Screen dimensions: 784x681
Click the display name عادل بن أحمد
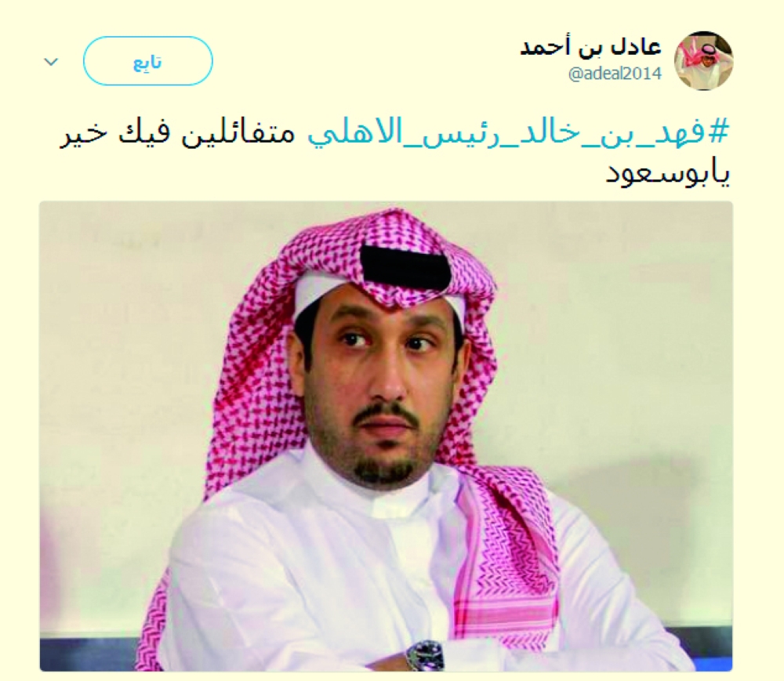click(x=590, y=46)
